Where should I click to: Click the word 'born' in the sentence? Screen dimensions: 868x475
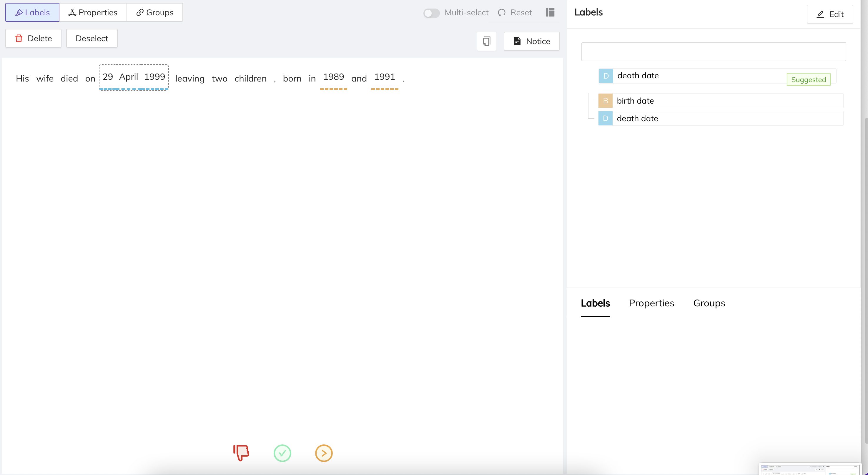pyautogui.click(x=292, y=79)
